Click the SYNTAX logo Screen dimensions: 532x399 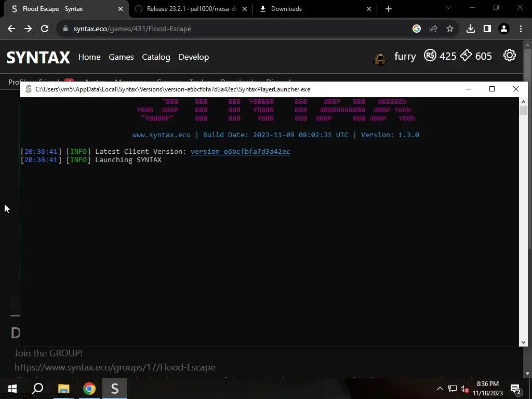(38, 57)
